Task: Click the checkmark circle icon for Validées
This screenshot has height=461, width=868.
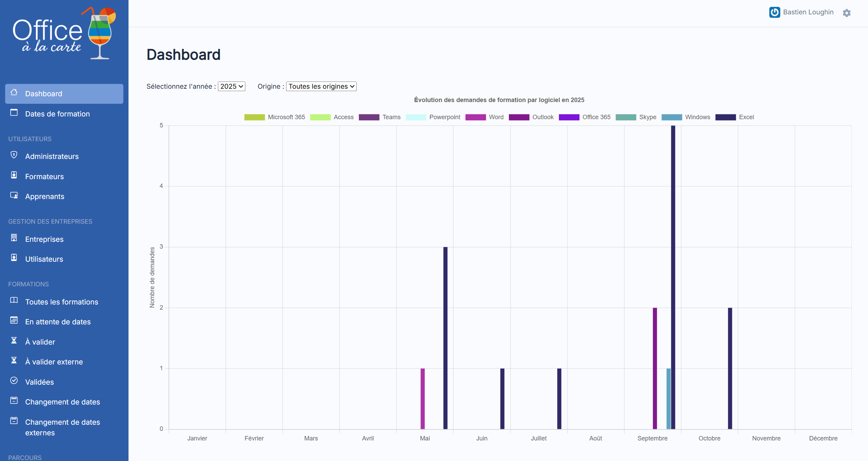Action: [14, 381]
